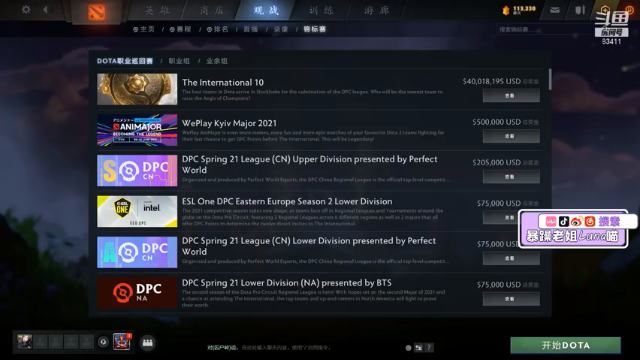The height and width of the screenshot is (360, 640).
Task: Open the team group icon in bottom bar
Action: pos(148,343)
